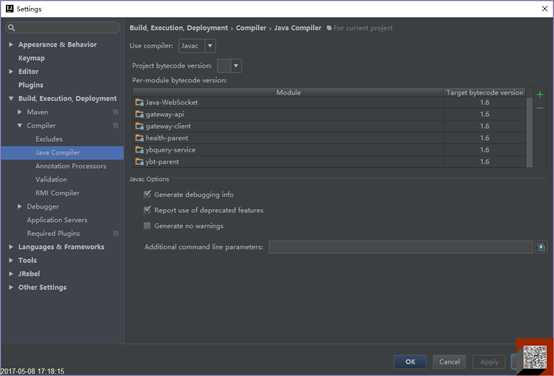Image resolution: width=554 pixels, height=376 pixels.
Task: Toggle Report use of deprecated features
Action: coord(147,210)
